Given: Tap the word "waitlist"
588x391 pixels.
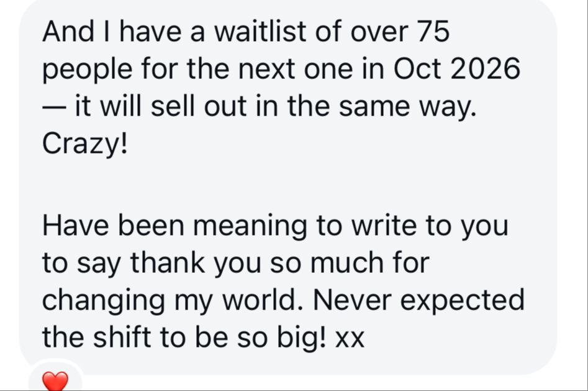Looking at the screenshot, I should pyautogui.click(x=261, y=31).
